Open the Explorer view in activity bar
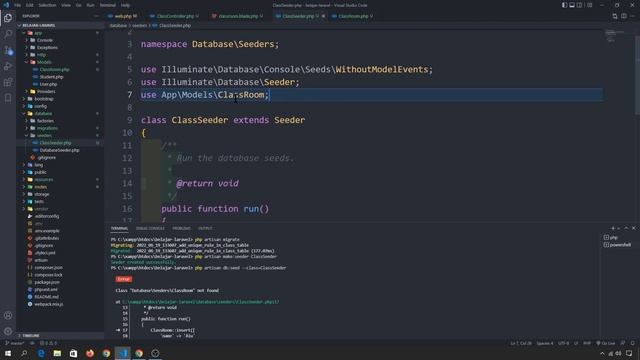This screenshot has width=640, height=360. 8,18
